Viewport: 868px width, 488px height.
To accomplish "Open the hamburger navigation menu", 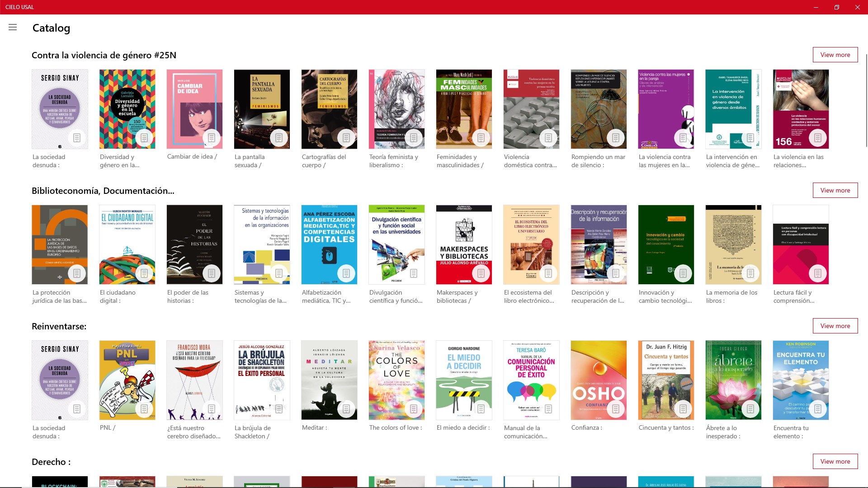I will pyautogui.click(x=13, y=28).
